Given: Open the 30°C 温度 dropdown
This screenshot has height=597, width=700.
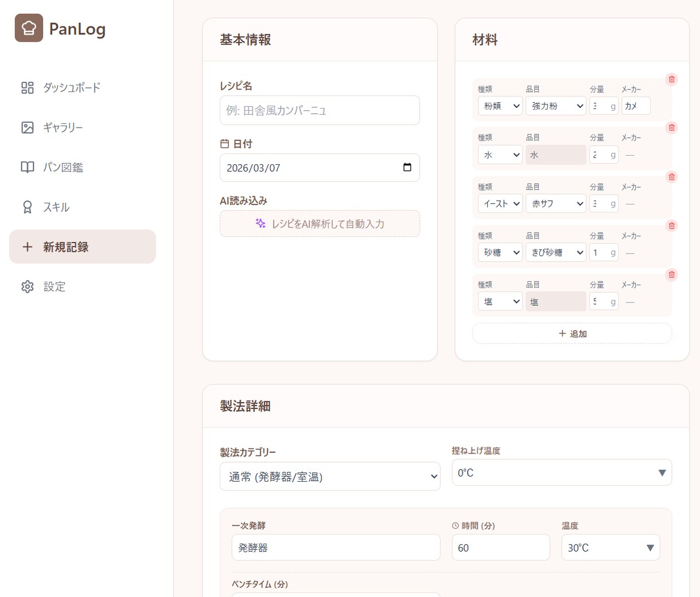Looking at the screenshot, I should [x=610, y=548].
